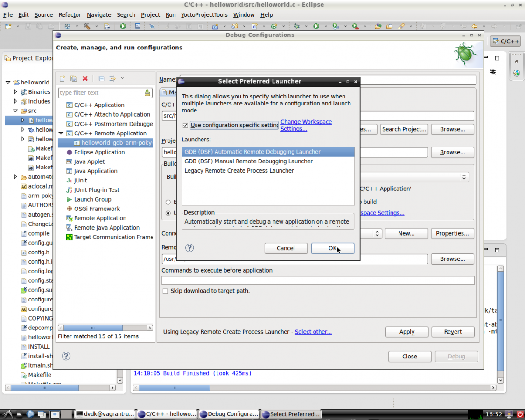The image size is (525, 420).
Task: Click the type filter text field
Action: coord(100,93)
